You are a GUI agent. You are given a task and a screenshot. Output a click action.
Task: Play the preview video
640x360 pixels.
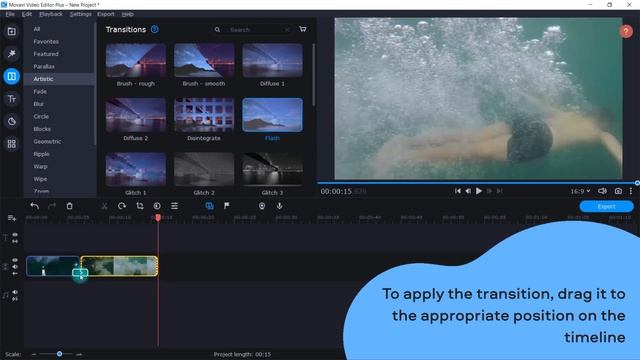click(x=479, y=191)
